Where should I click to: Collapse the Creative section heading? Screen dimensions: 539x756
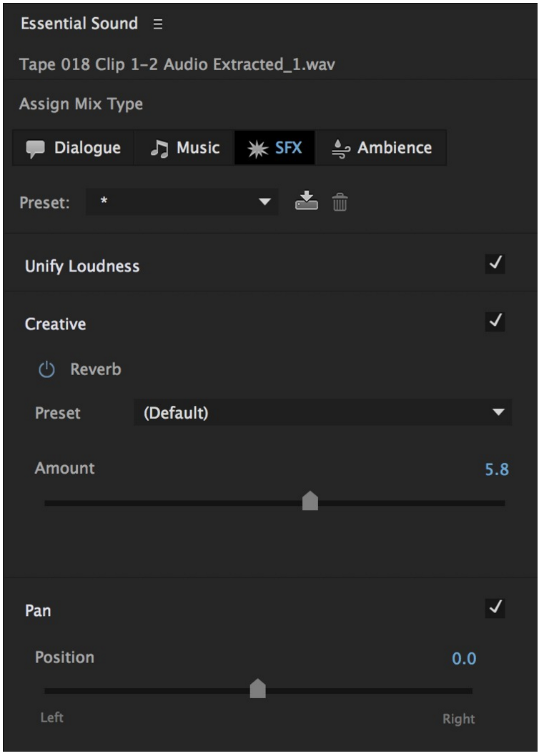tap(55, 324)
